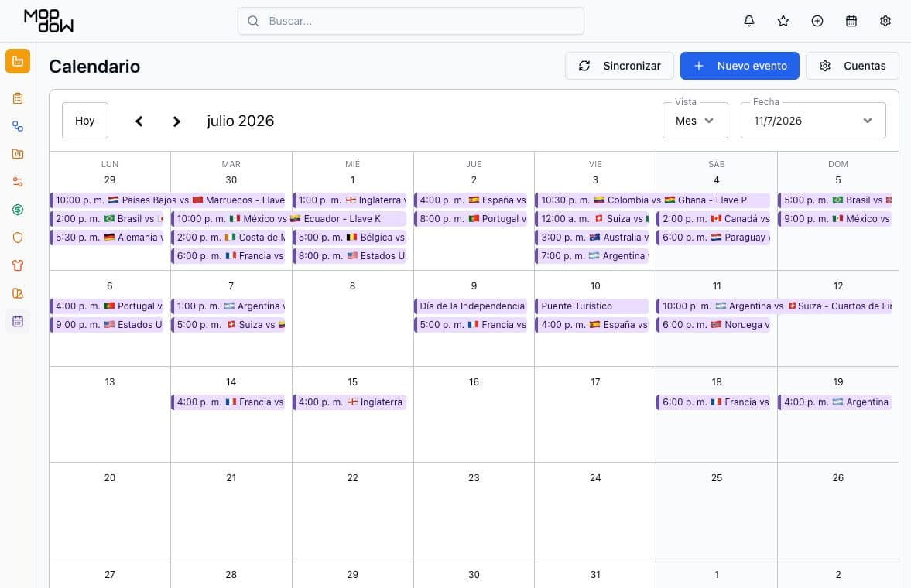Open the 4:00 p. m. Portugal event on 6
Screen dimensions: 911x588
107,306
